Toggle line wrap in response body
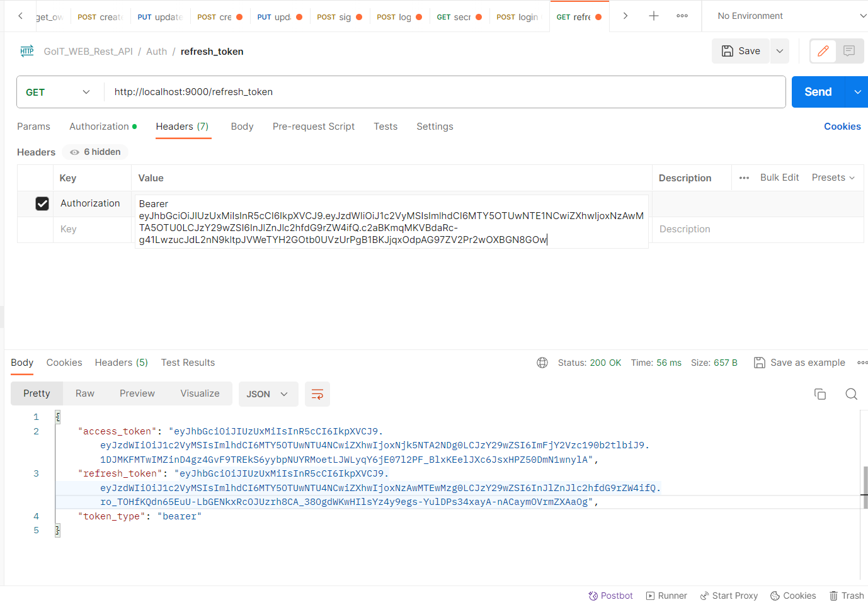The height and width of the screenshot is (605, 868). coord(317,394)
